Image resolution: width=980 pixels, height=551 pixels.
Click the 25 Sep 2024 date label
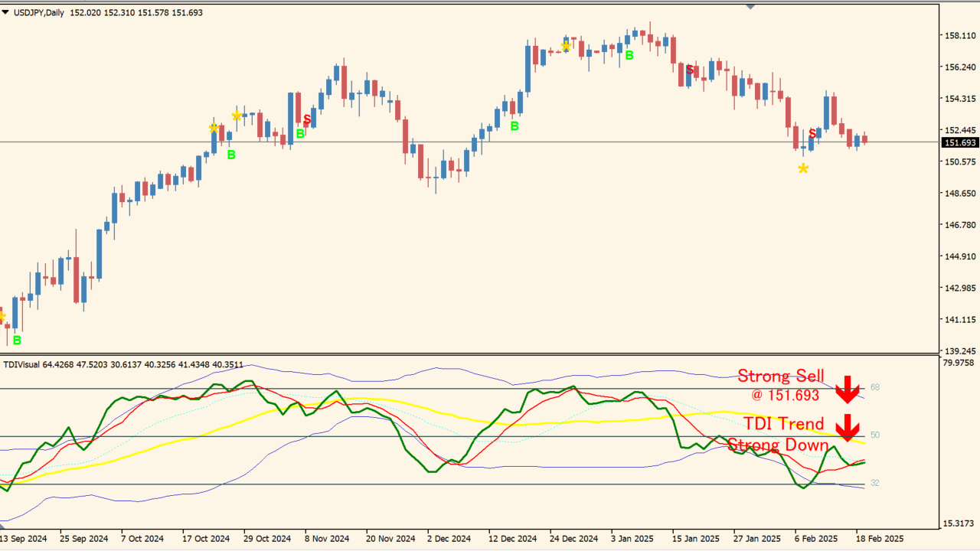click(85, 538)
